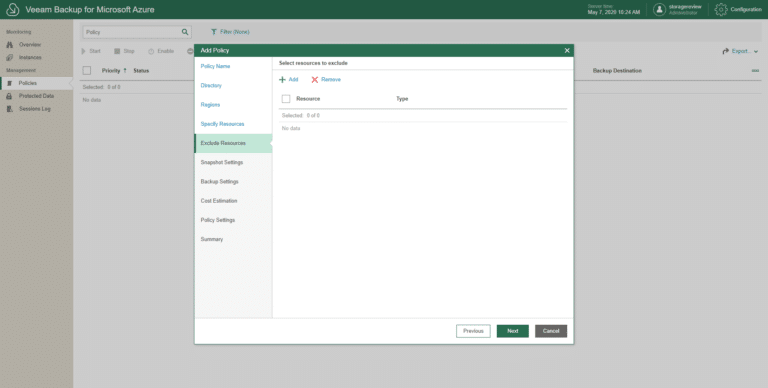Click the Stop square icon
The image size is (768, 388).
(117, 51)
